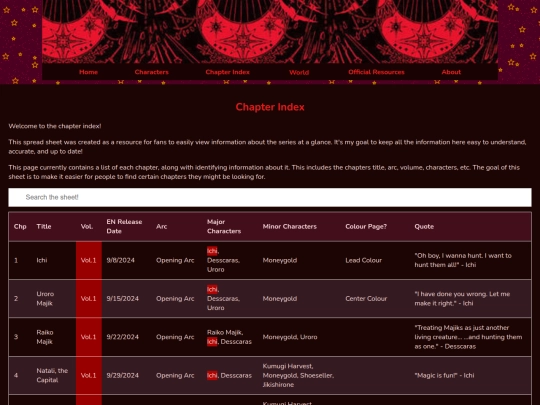Click the red moon banner image
The width and height of the screenshot is (540, 405).
pyautogui.click(x=270, y=31)
